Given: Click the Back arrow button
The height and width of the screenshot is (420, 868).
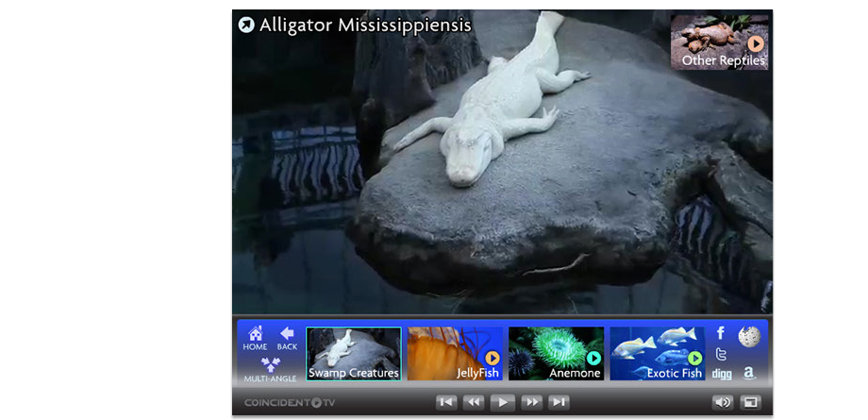Looking at the screenshot, I should 287,338.
